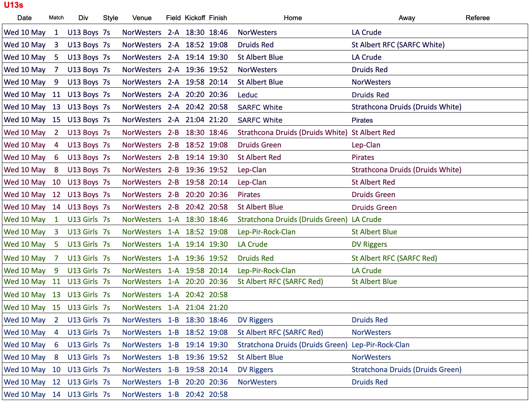Click away St Albert RFC (SARFC Red) in Girls match 7

click(394, 258)
